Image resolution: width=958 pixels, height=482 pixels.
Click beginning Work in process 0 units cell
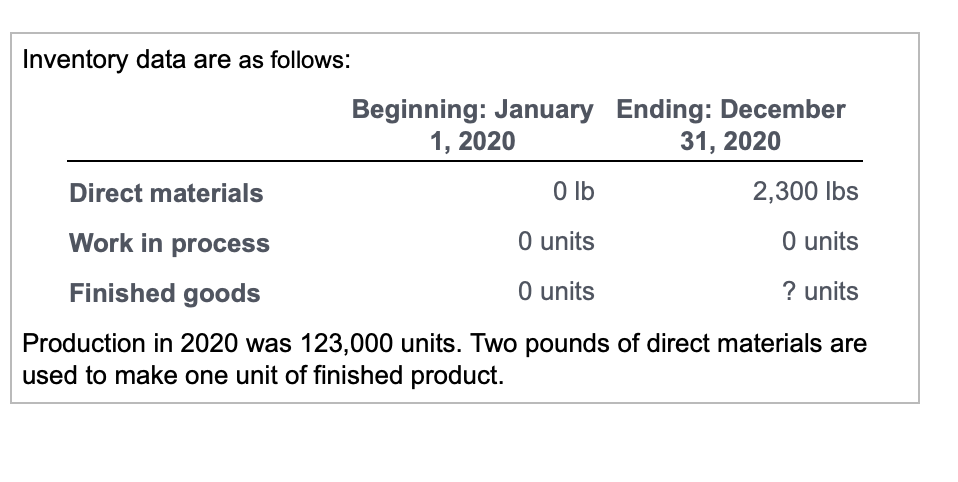pos(556,241)
